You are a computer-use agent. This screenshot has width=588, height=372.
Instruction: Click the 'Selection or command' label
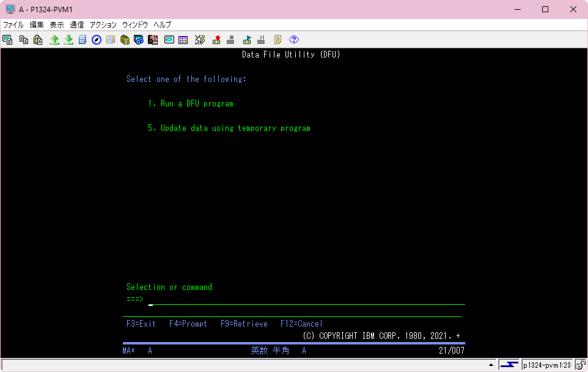[169, 287]
